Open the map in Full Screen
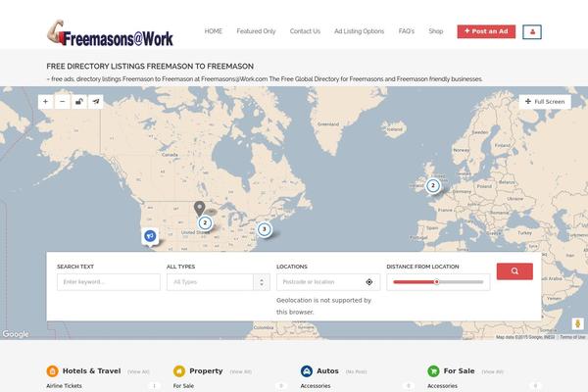This screenshot has width=588, height=392. 545,102
